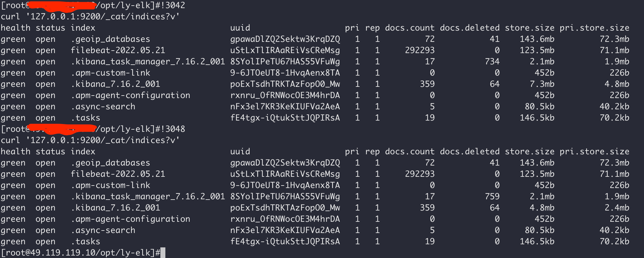Screen dimensions: 644x258
Task: Click the first uuid column header
Action: (240, 28)
